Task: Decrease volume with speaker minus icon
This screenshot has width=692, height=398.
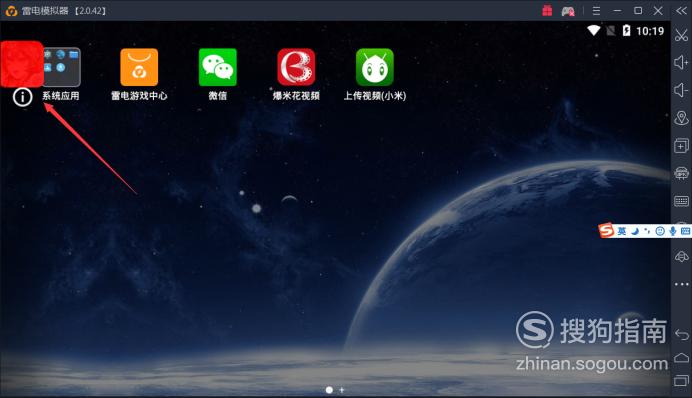Action: pyautogui.click(x=681, y=90)
